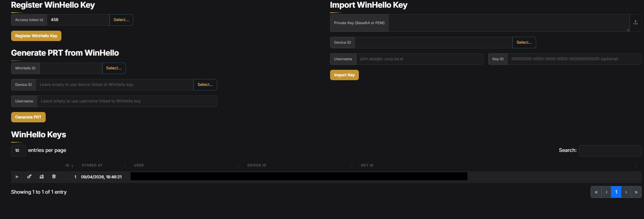Sort table by User column

(x=186, y=165)
